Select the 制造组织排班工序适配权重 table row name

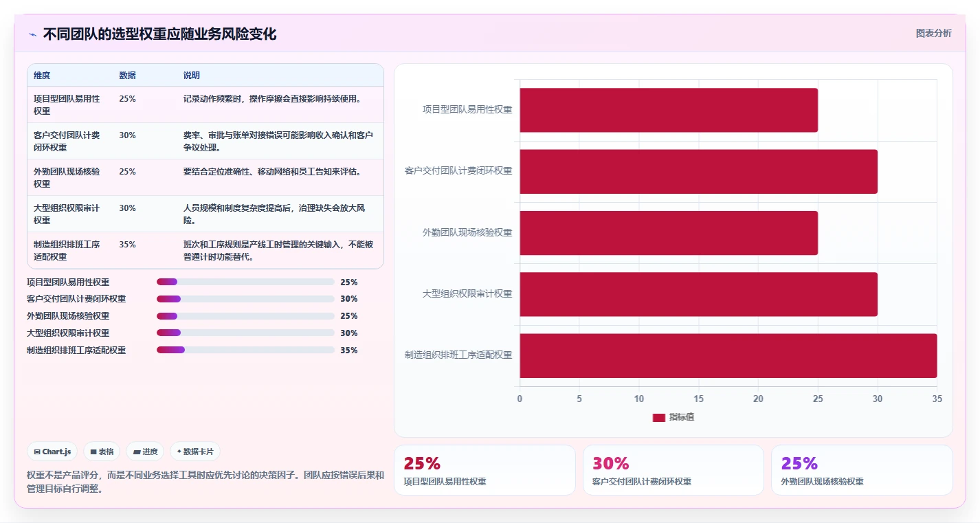click(67, 250)
